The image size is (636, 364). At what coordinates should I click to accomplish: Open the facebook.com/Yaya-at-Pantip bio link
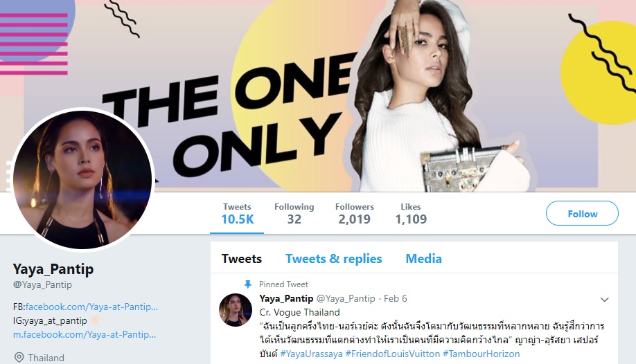[91, 307]
